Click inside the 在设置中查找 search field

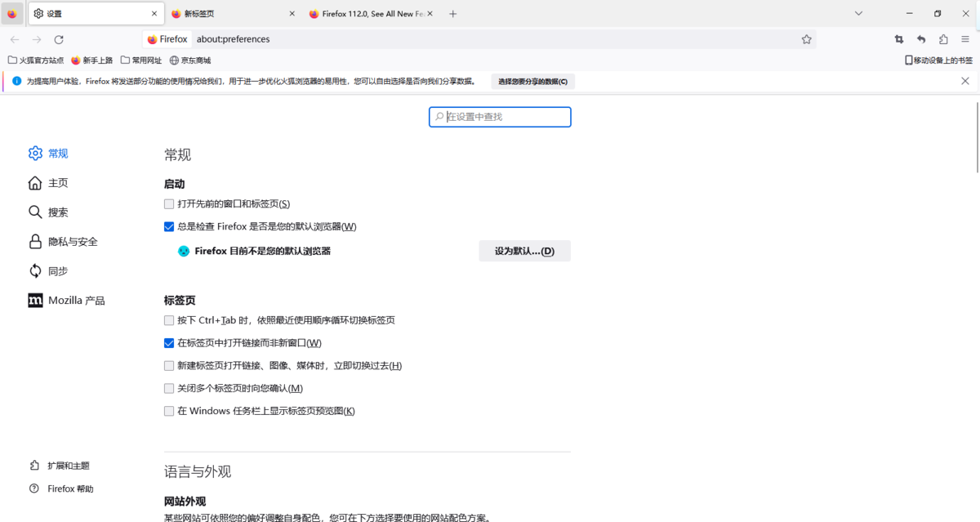click(x=500, y=117)
